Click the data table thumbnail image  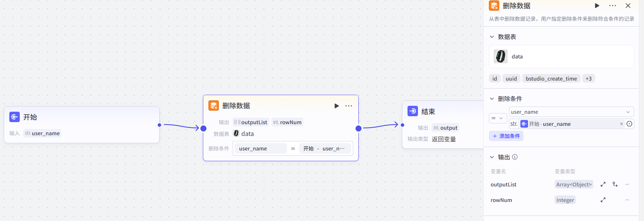(500, 56)
